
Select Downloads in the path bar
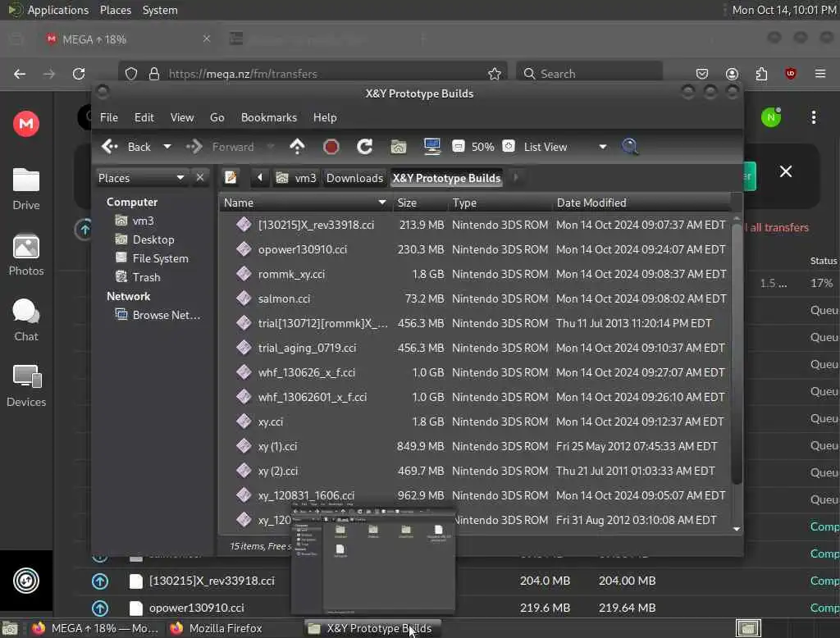354,178
